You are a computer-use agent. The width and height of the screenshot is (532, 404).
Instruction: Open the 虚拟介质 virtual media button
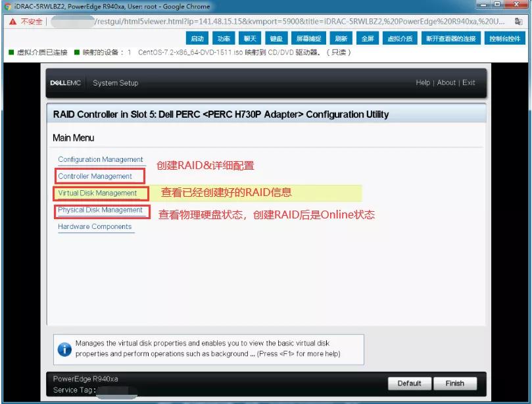[x=400, y=38]
